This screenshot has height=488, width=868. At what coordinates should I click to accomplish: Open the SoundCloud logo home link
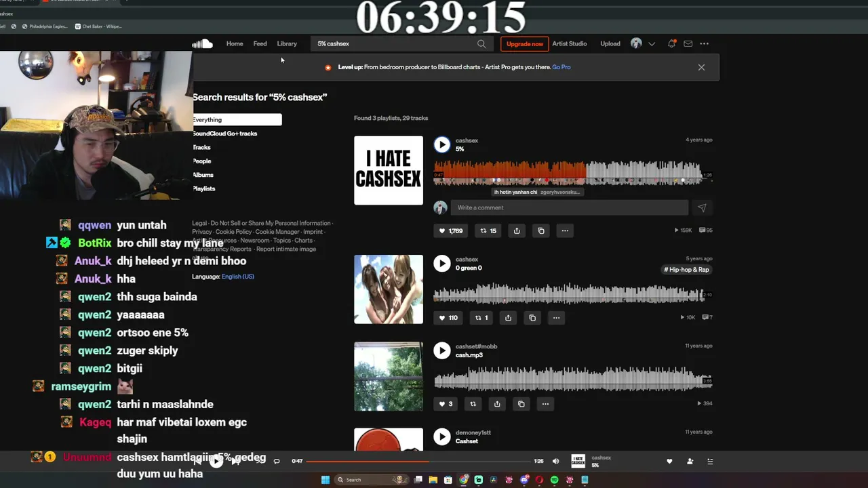[x=202, y=43]
